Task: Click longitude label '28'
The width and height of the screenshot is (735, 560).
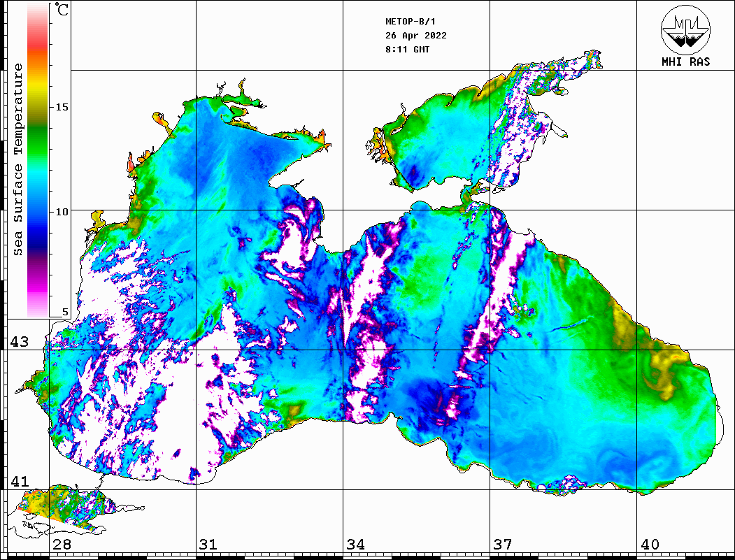Action: tap(62, 545)
